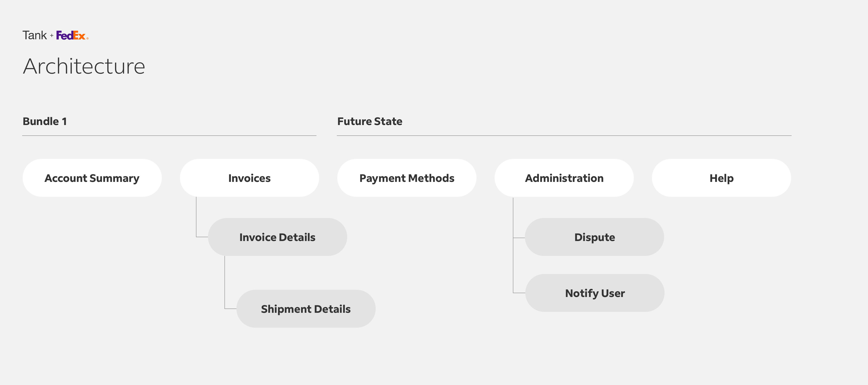Select the Notify User sub-node

click(x=595, y=293)
